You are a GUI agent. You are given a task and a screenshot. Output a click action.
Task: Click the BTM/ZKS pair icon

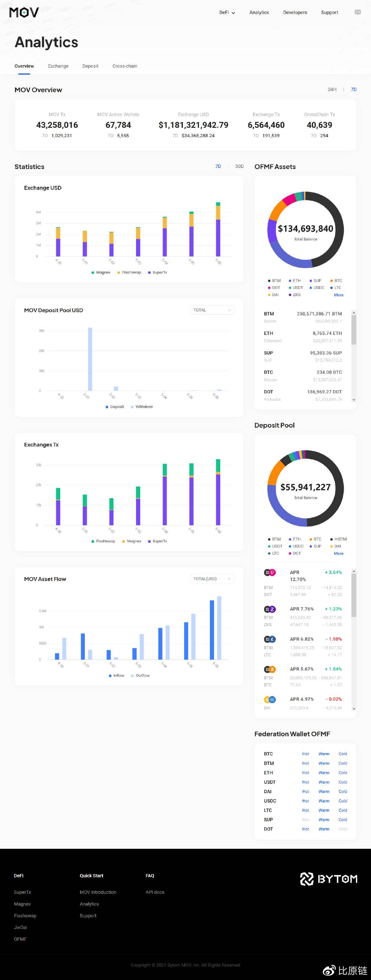pyautogui.click(x=270, y=609)
